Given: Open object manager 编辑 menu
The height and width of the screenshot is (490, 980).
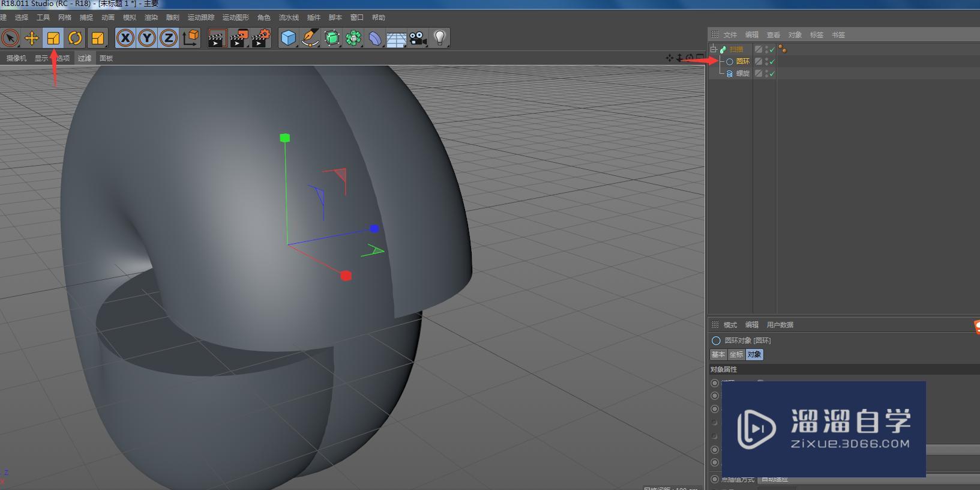Looking at the screenshot, I should [752, 35].
